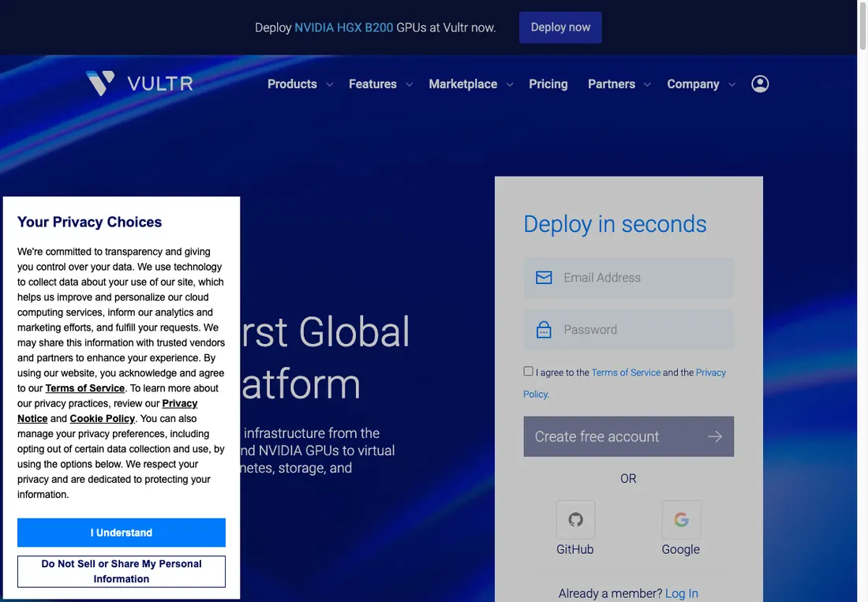Focus the Email Address field
Viewport: 868px width, 602px height.
point(628,277)
